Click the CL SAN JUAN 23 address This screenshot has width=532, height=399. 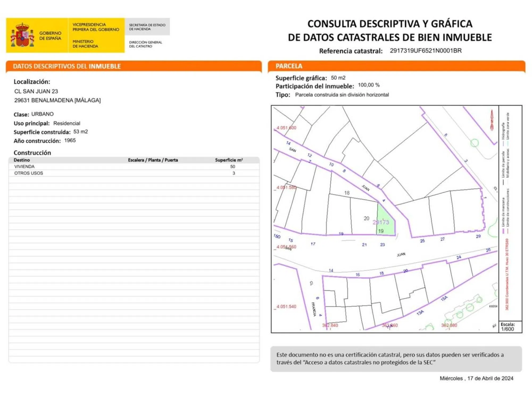pyautogui.click(x=36, y=91)
